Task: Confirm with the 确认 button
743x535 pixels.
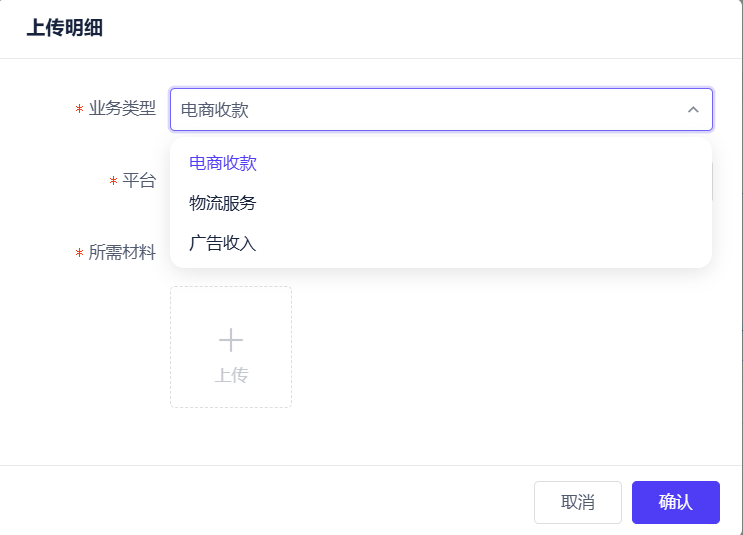Action: (675, 502)
